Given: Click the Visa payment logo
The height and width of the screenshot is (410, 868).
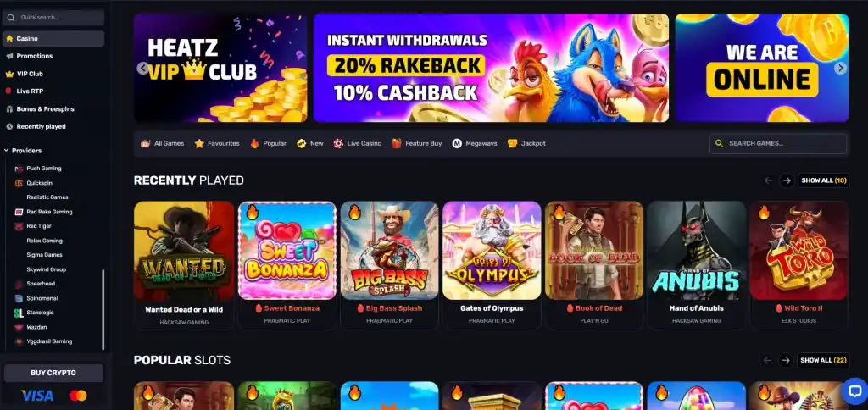Looking at the screenshot, I should coord(37,396).
